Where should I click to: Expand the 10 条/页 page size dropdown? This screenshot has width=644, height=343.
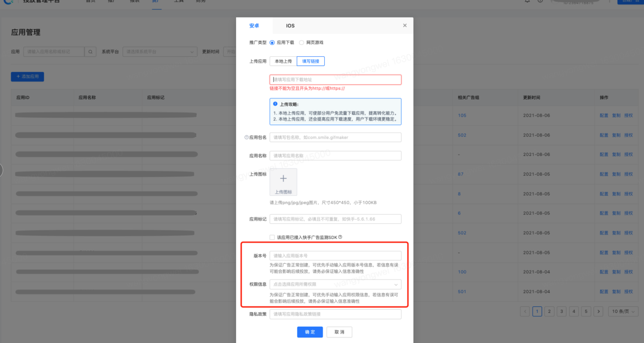pyautogui.click(x=623, y=312)
